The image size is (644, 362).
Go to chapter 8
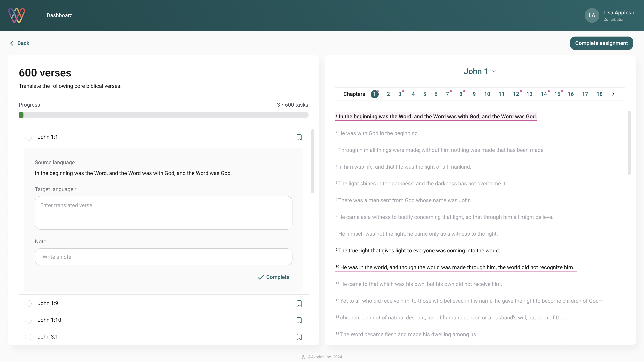pyautogui.click(x=461, y=94)
